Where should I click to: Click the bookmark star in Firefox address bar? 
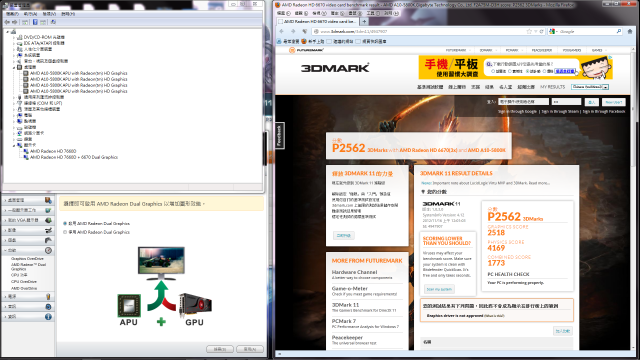(x=529, y=31)
